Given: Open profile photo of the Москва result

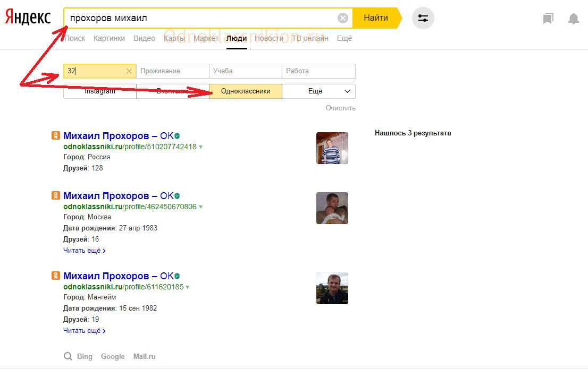Looking at the screenshot, I should [x=332, y=208].
